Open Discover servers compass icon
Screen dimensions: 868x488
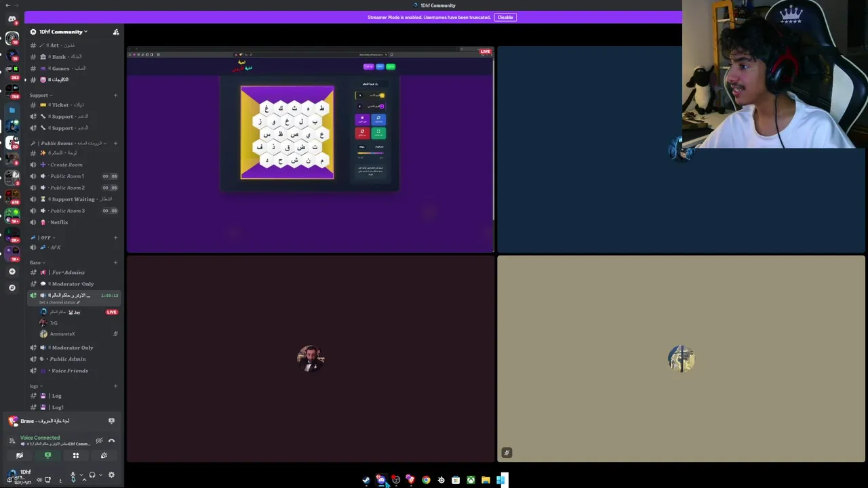coord(12,287)
